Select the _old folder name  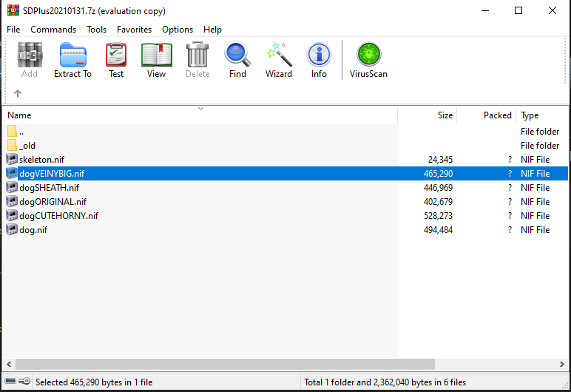point(27,146)
